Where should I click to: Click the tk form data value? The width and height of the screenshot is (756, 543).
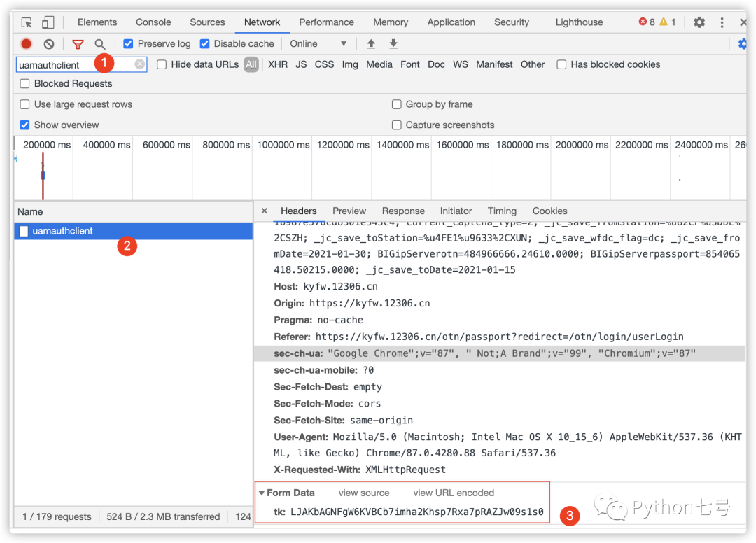(417, 512)
